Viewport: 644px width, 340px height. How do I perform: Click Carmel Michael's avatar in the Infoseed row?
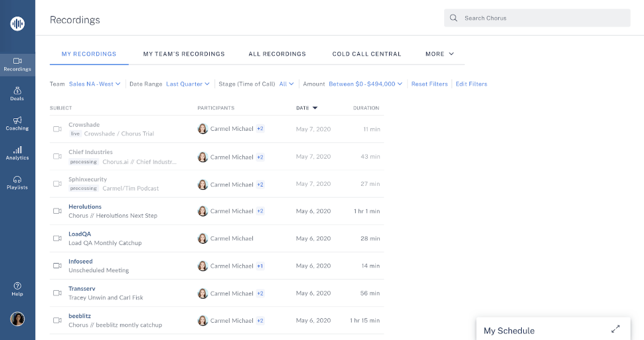[x=202, y=266]
